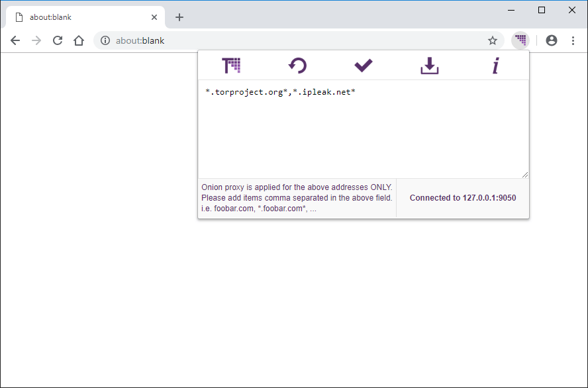Screen dimensions: 588x388
Task: Apply changes with the checkmark icon
Action: (x=364, y=66)
